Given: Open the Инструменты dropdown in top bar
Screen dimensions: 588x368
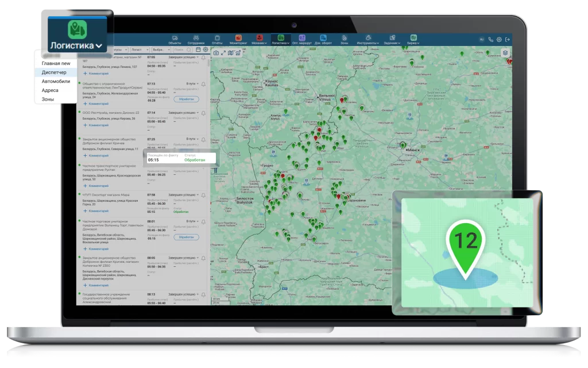Looking at the screenshot, I should pos(367,40).
